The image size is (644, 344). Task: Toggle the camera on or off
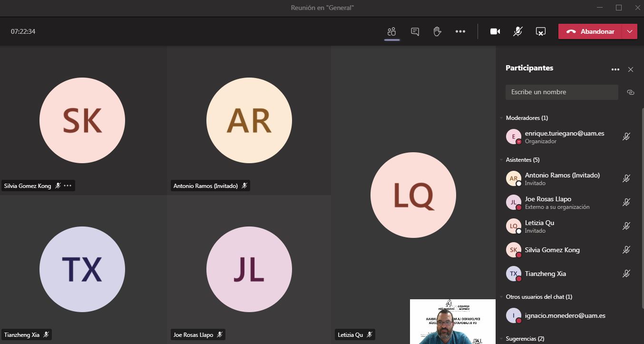495,31
